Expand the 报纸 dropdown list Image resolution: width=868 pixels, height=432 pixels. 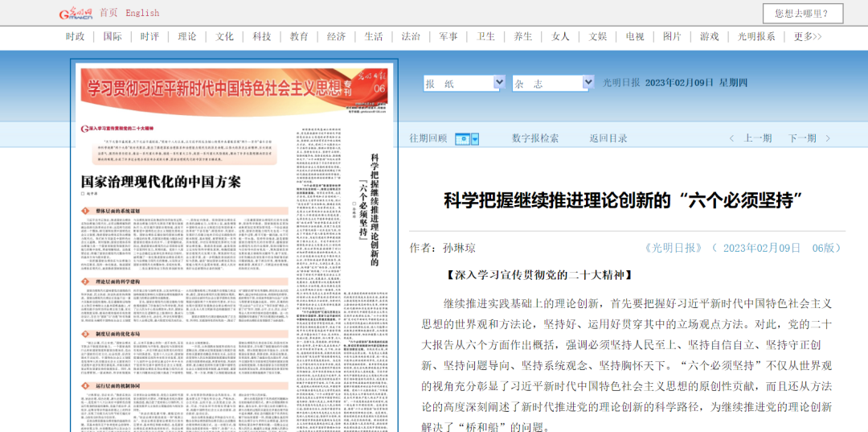point(499,83)
